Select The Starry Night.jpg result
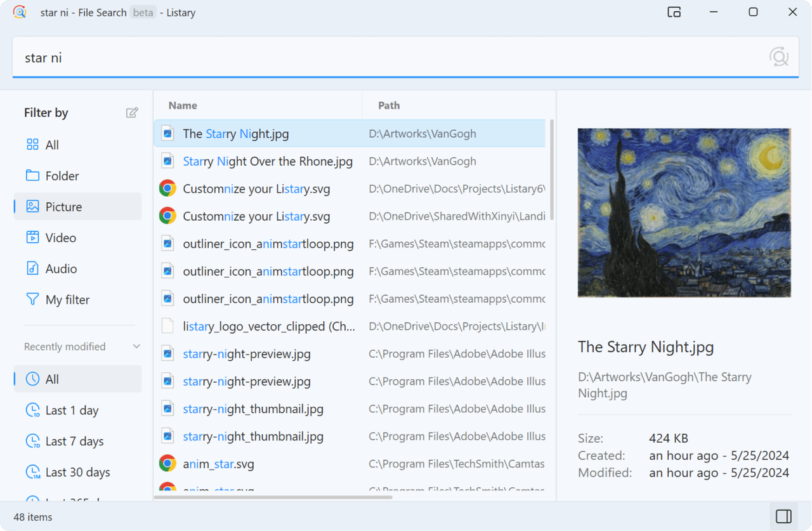812x531 pixels. (350, 134)
